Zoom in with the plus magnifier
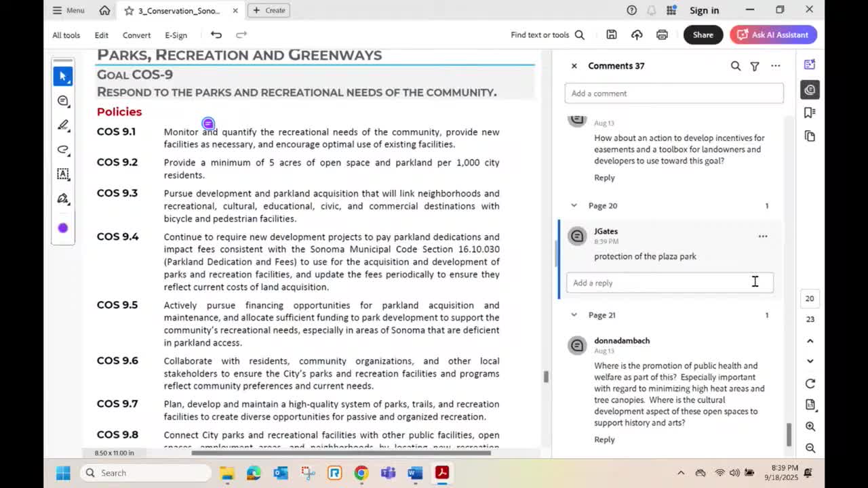 (x=810, y=426)
